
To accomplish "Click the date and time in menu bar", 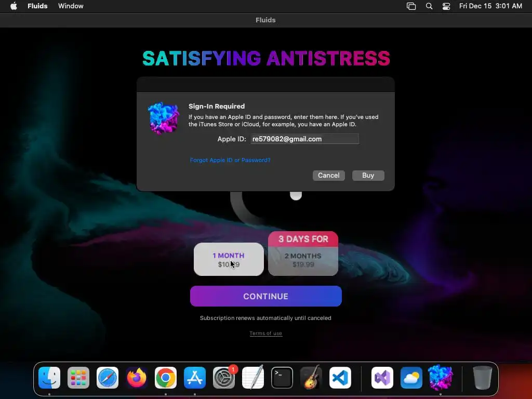I will tap(490, 6).
